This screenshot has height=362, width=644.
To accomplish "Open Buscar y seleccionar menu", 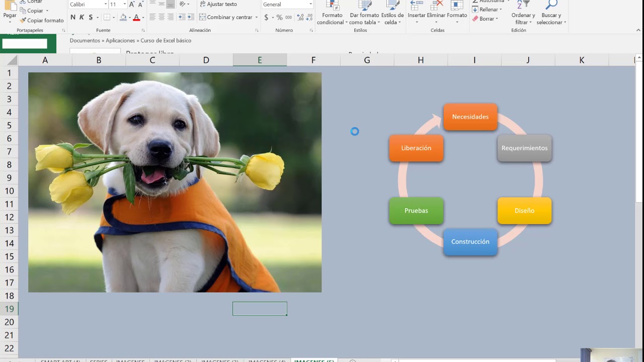I will pos(551,13).
